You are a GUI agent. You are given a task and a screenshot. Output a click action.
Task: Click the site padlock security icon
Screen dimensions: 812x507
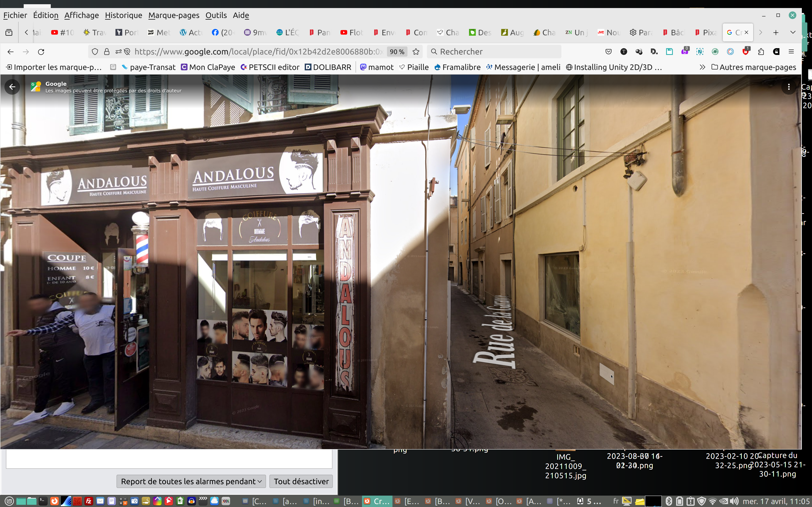107,52
